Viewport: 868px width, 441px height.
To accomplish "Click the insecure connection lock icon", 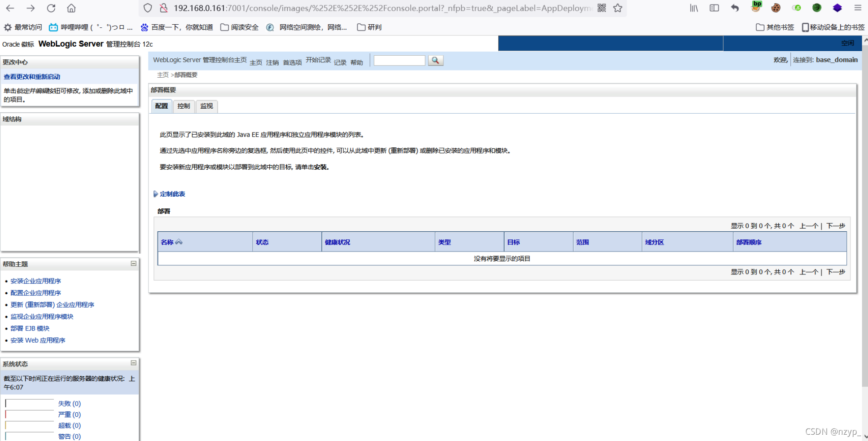I will point(164,8).
